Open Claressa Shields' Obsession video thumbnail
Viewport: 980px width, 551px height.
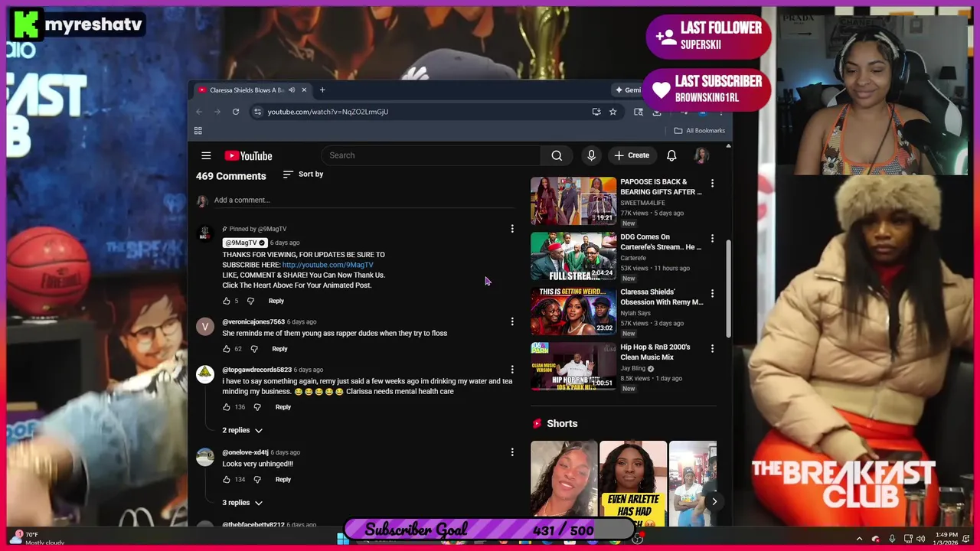click(573, 311)
